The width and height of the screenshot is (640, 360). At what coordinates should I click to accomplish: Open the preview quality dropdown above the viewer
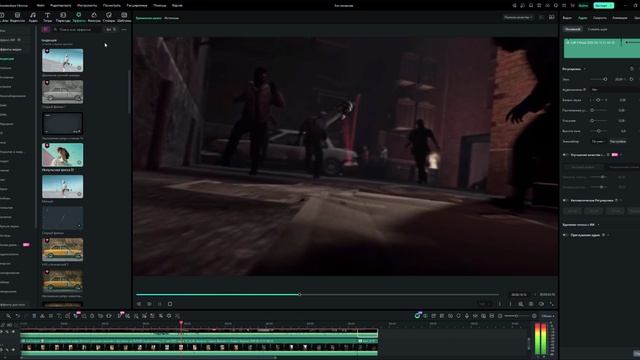pyautogui.click(x=519, y=18)
